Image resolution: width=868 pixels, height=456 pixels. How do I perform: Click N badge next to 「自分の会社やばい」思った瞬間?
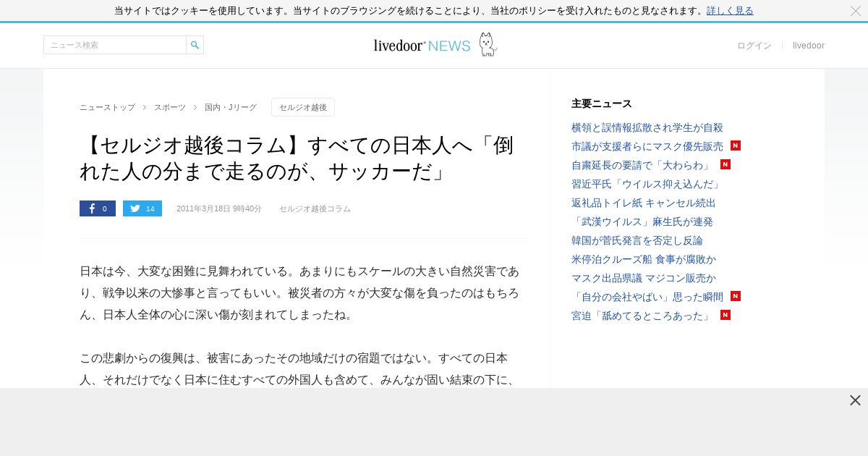tap(736, 296)
